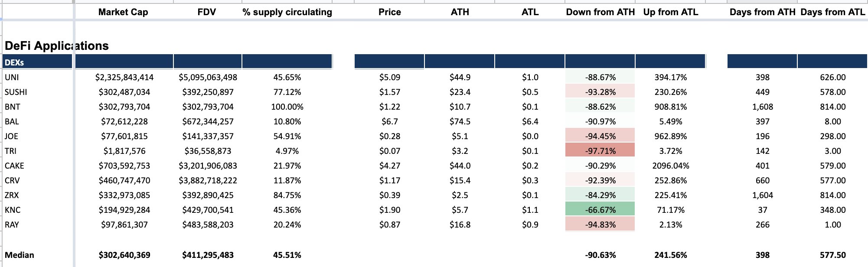This screenshot has width=868, height=267.
Task: Click the RAY token row label
Action: [x=12, y=225]
